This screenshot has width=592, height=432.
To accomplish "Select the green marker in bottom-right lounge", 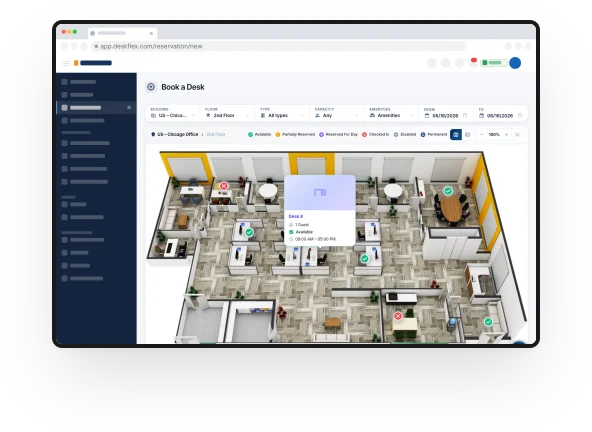I will tap(488, 322).
